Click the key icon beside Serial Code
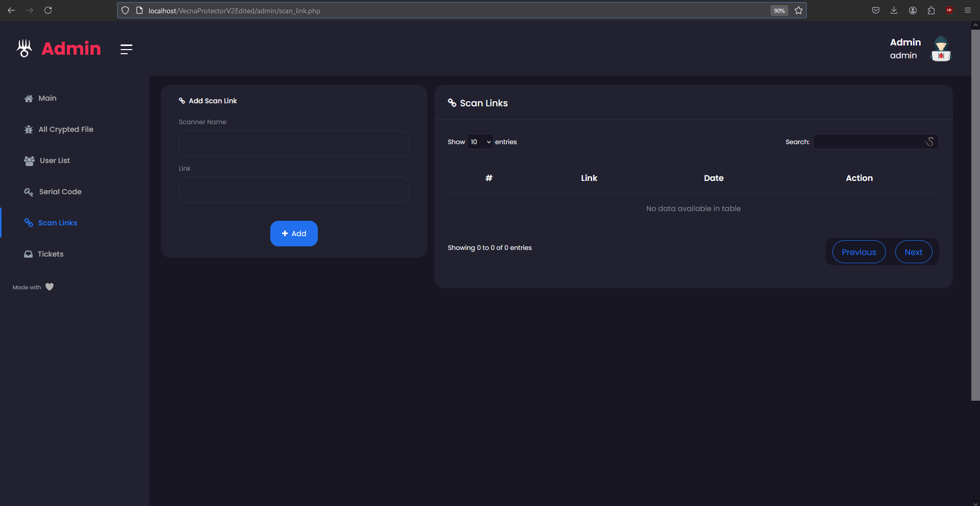The height and width of the screenshot is (506, 980). [29, 192]
